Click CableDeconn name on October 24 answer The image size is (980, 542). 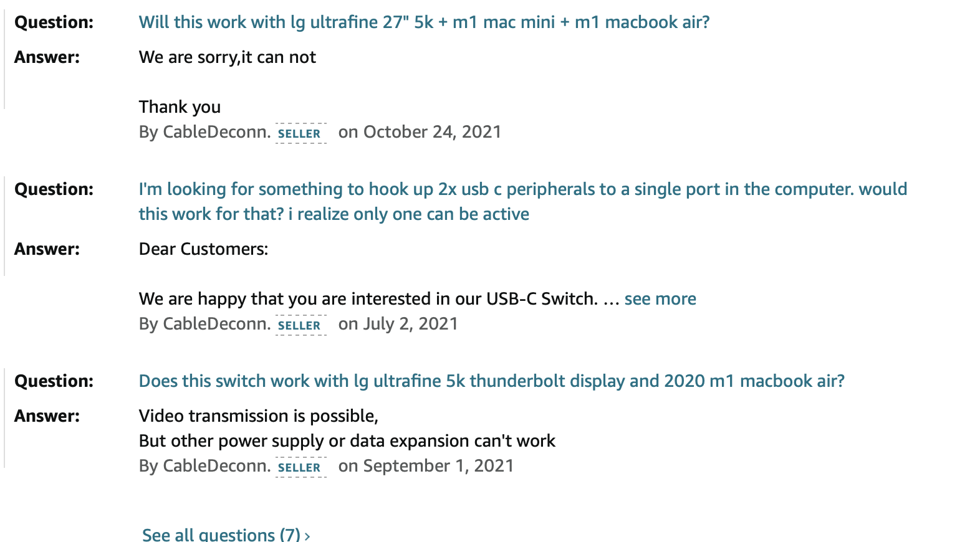216,132
